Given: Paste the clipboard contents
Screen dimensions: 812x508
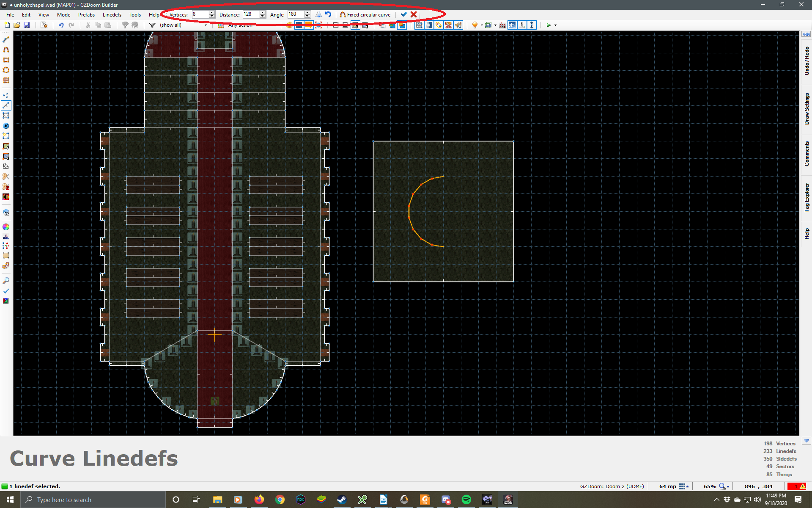Looking at the screenshot, I should [x=108, y=25].
